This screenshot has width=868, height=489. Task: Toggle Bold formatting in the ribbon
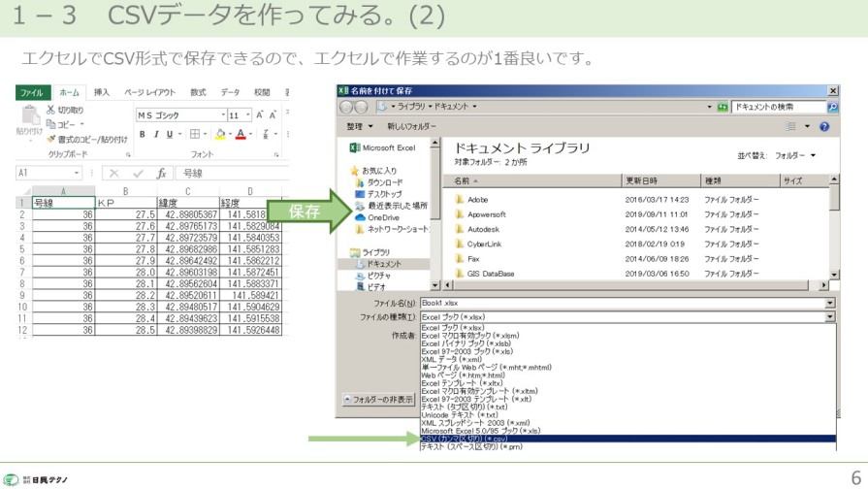[x=143, y=134]
